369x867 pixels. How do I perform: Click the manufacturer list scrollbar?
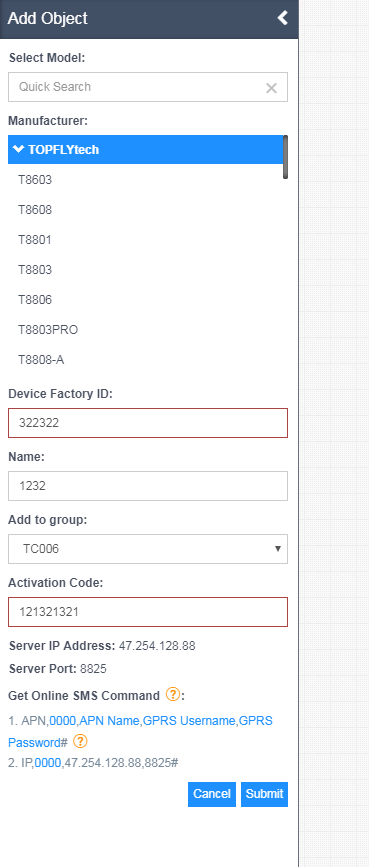[285, 157]
